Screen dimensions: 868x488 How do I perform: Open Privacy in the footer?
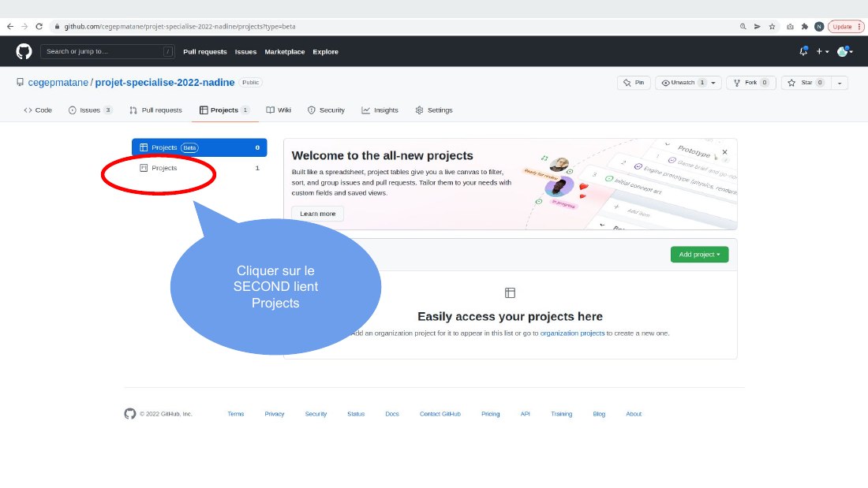(x=275, y=414)
